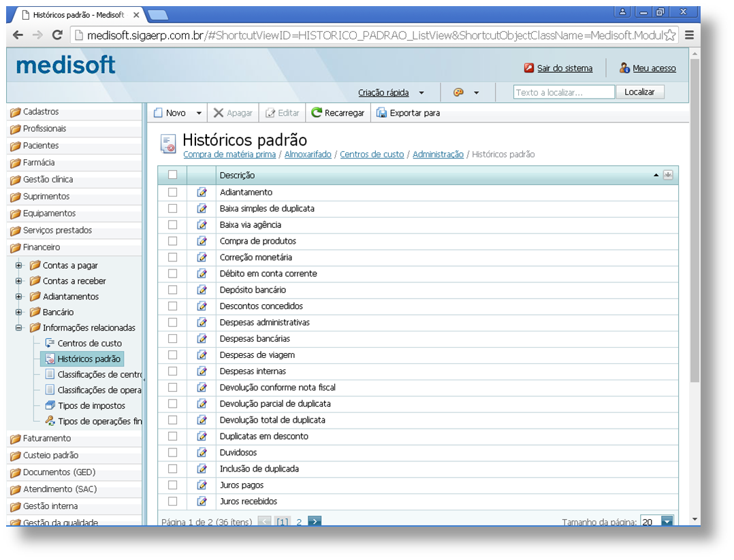Check the Despesas bancárias row checkbox
Viewport: 734px width, 560px height.
(173, 339)
